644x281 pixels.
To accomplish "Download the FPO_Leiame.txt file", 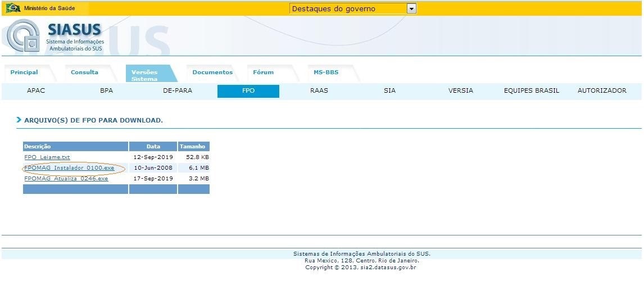I will pos(47,157).
